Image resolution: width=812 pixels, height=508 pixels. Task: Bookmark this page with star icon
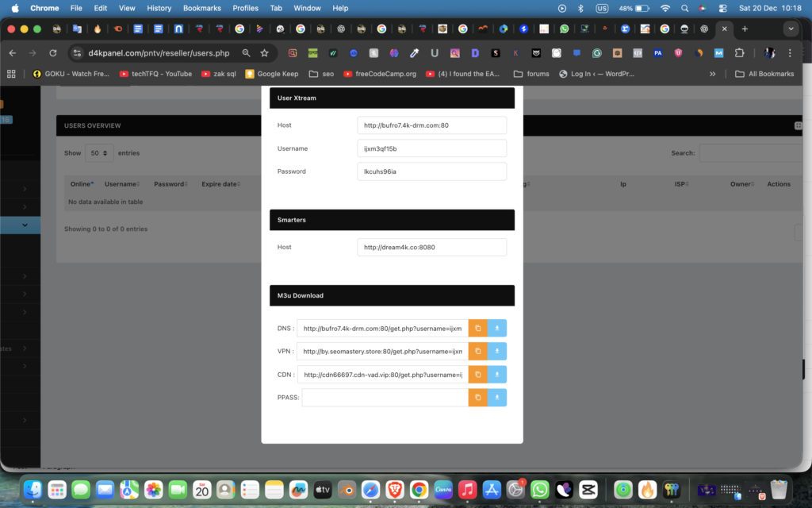coord(265,53)
